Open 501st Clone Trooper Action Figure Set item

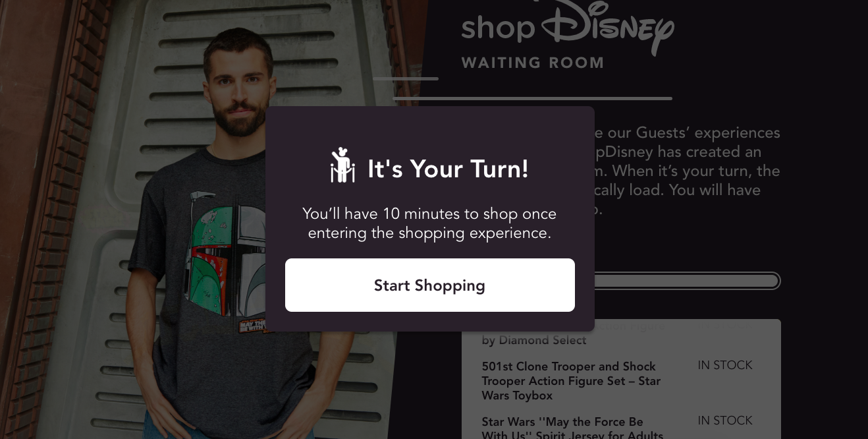click(x=571, y=381)
